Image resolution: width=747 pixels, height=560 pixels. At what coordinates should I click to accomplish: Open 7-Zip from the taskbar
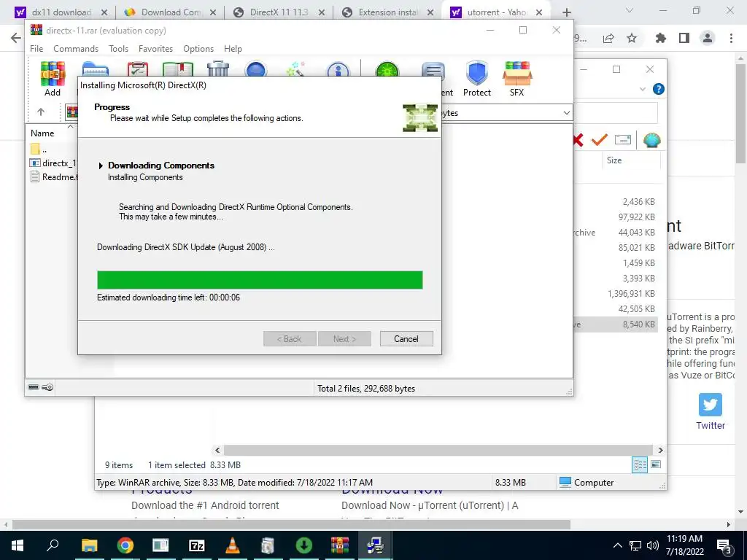[196, 545]
